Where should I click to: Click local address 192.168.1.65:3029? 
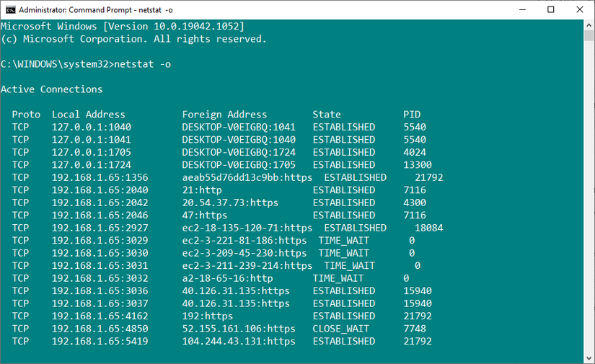[x=100, y=241]
